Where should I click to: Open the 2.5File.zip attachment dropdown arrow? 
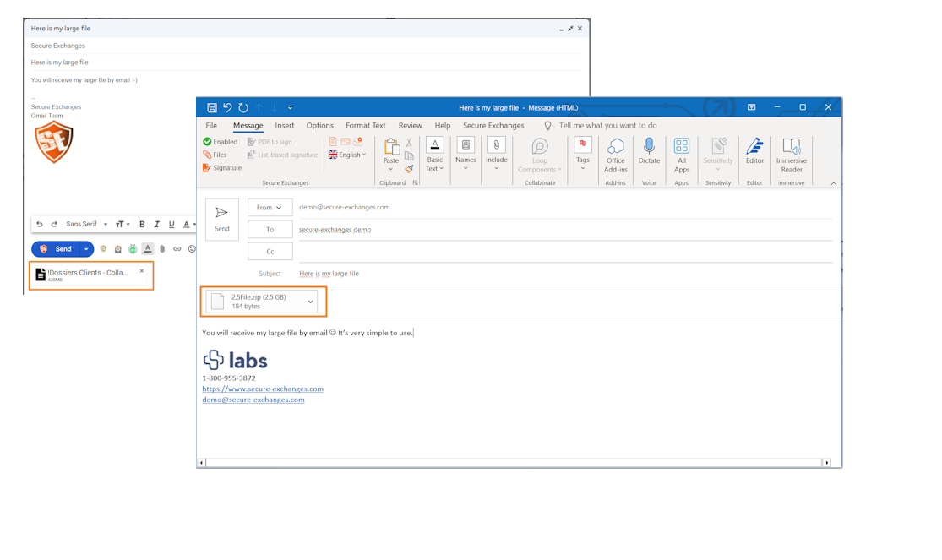tap(310, 302)
